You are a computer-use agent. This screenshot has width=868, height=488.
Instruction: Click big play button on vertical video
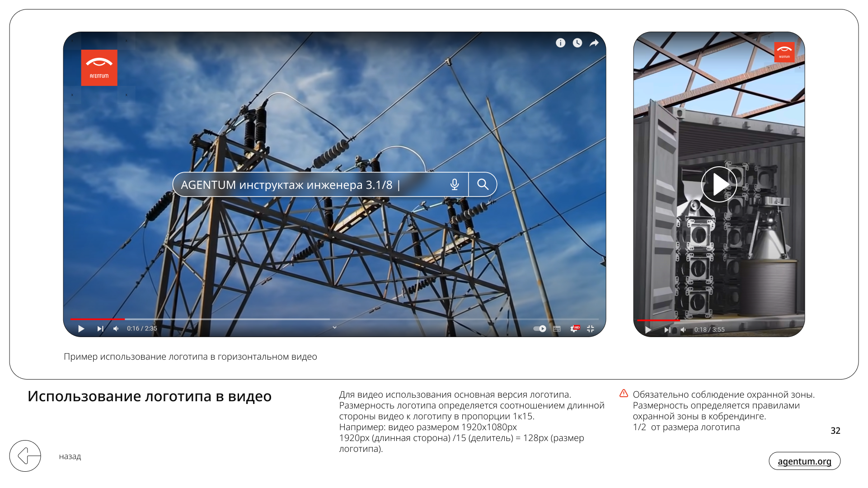[x=719, y=184]
